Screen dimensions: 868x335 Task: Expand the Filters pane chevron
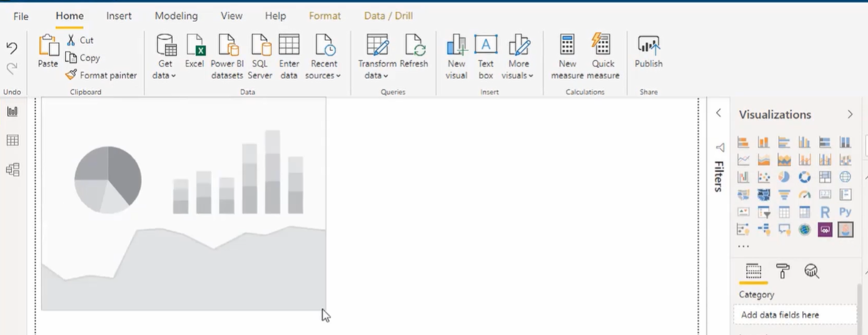(x=719, y=113)
